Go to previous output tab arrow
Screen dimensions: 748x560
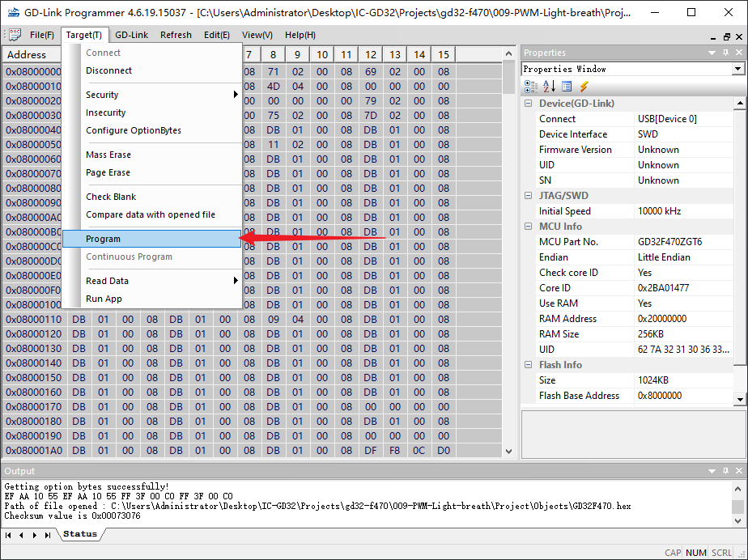[x=21, y=535]
